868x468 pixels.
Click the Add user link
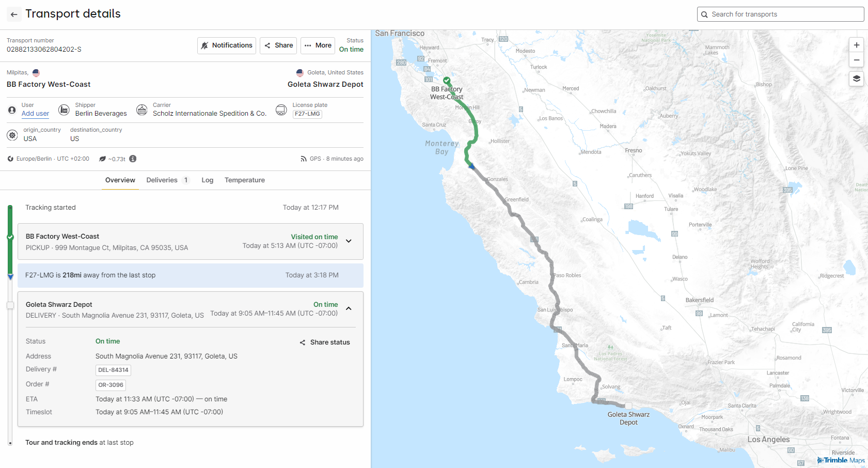tap(35, 114)
